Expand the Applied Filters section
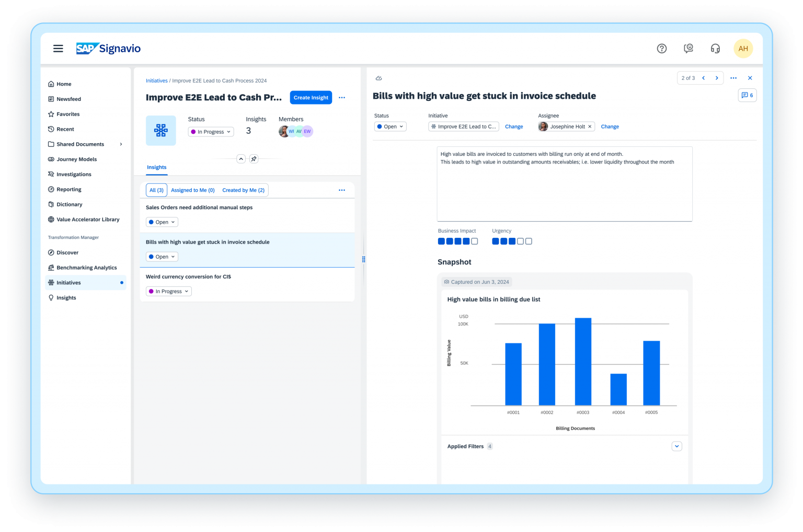Screen dimensions: 803x532 [677, 446]
